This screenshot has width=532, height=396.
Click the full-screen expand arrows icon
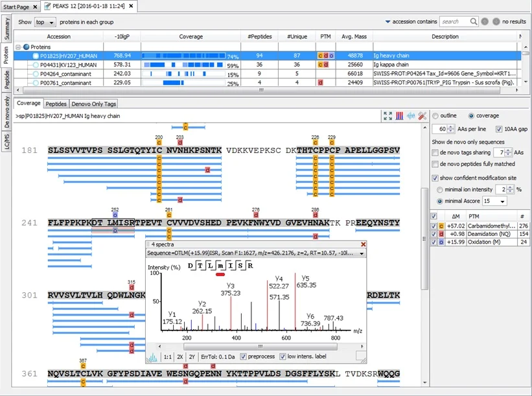click(x=387, y=116)
